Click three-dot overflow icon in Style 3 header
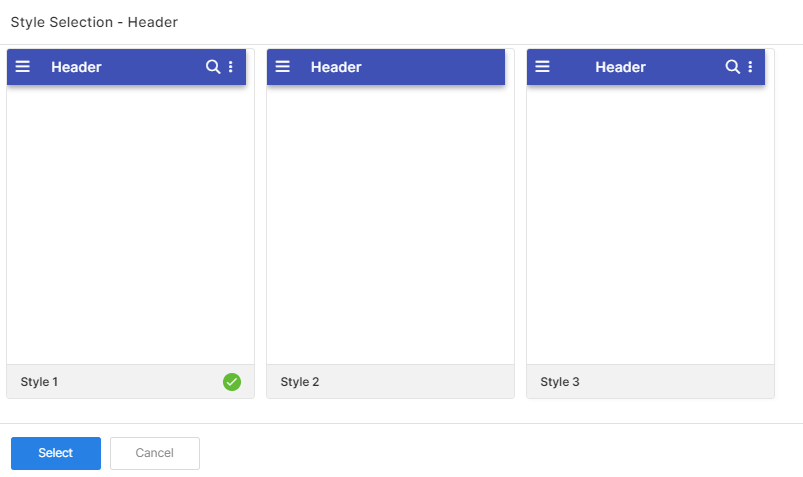The height and width of the screenshot is (477, 803). tap(750, 67)
